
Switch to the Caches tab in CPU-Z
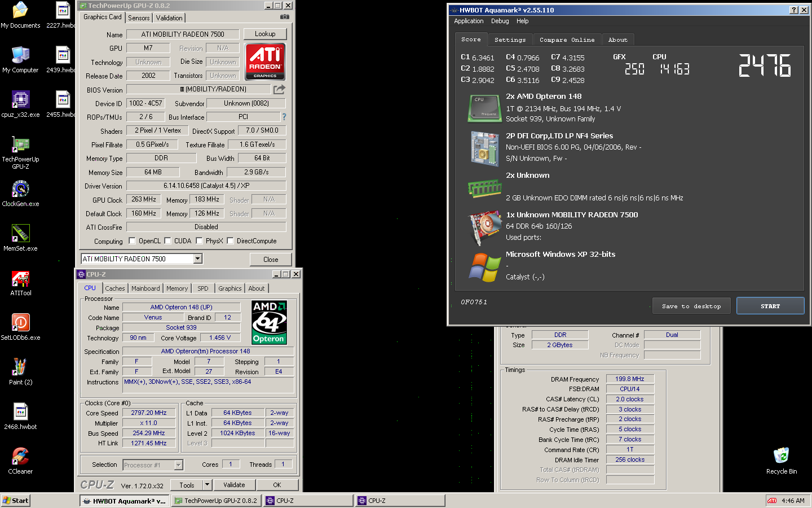click(x=115, y=288)
